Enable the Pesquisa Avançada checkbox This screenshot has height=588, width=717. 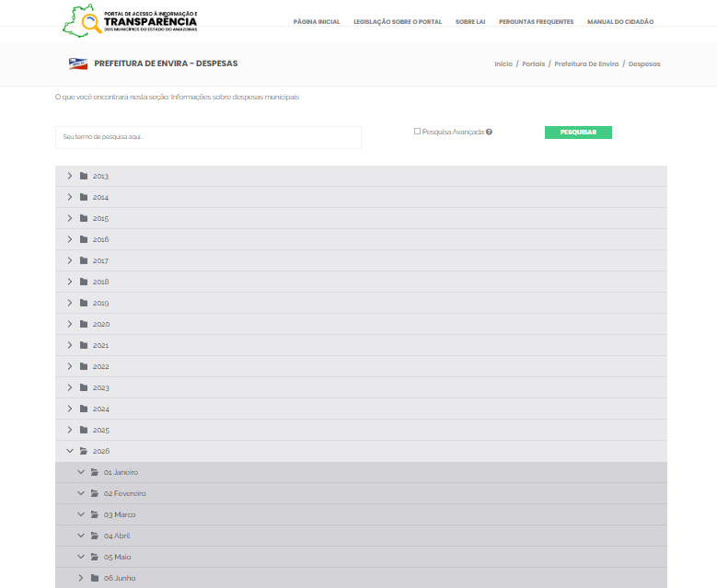tap(417, 132)
